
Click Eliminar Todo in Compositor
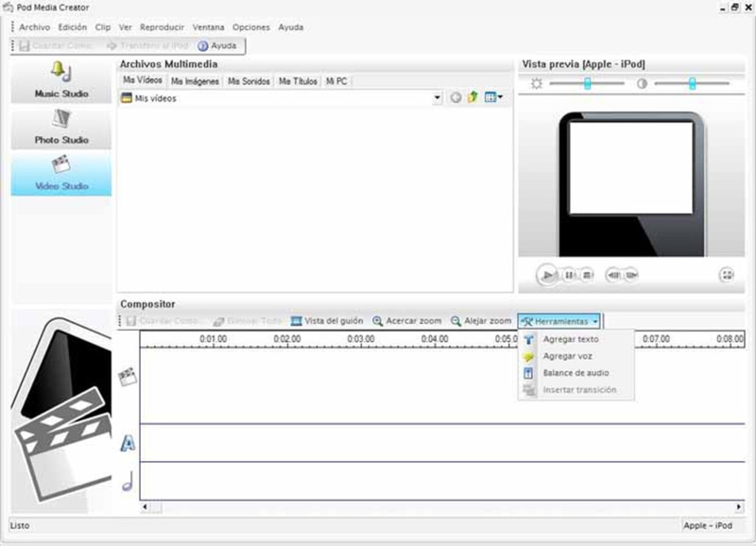(x=248, y=321)
